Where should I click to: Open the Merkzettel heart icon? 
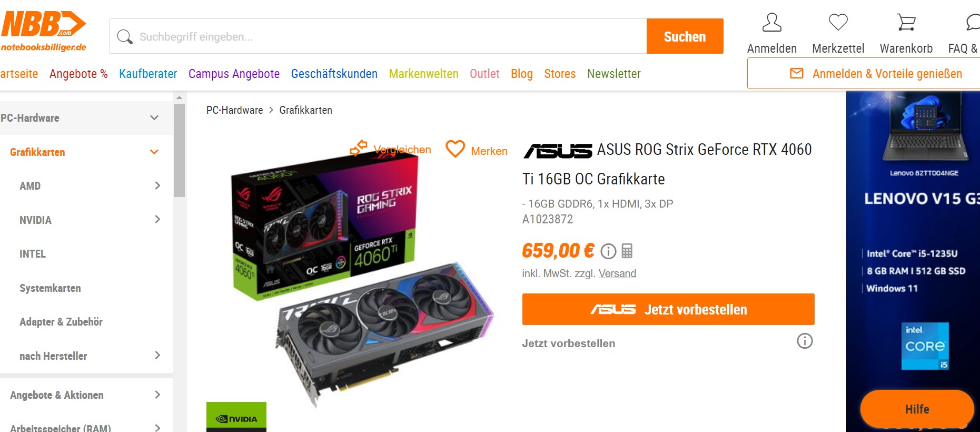tap(838, 23)
